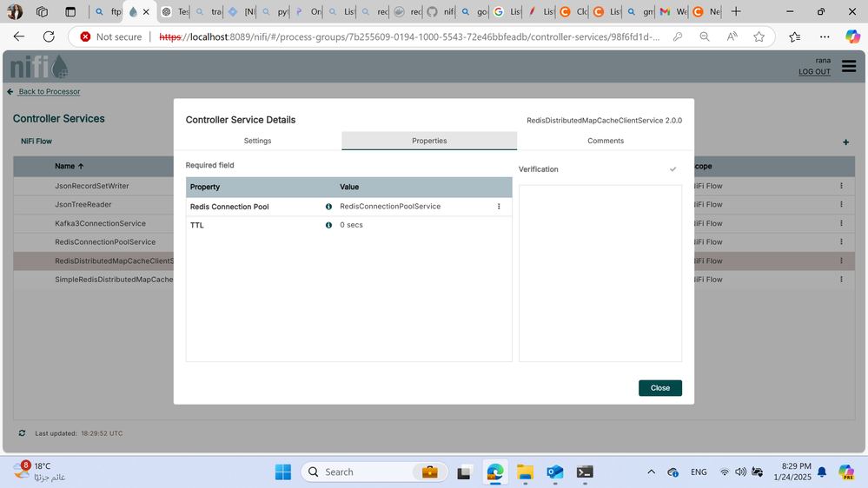The width and height of the screenshot is (868, 488).
Task: Show info for TTL property
Action: point(328,225)
